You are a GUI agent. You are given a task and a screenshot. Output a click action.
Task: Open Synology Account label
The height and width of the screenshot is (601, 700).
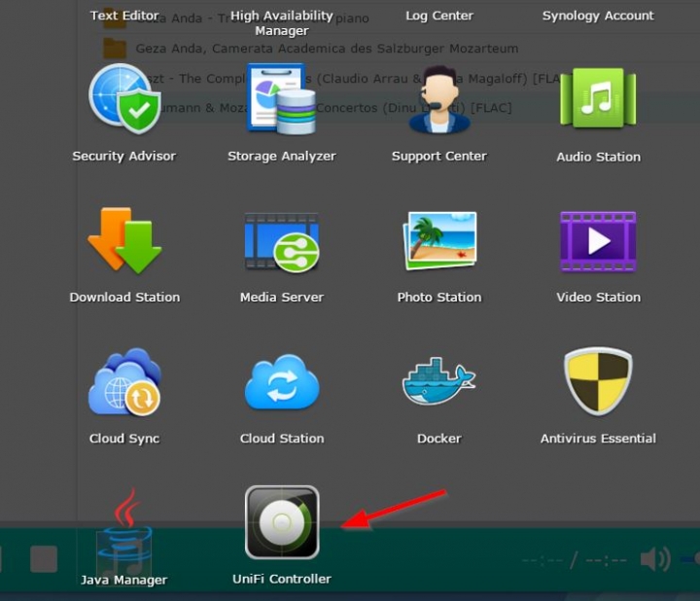[x=598, y=16]
